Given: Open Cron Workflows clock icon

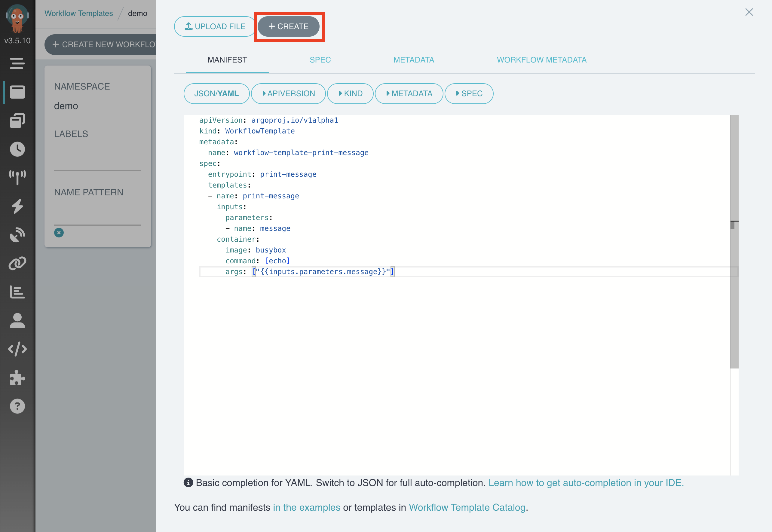Looking at the screenshot, I should [17, 149].
